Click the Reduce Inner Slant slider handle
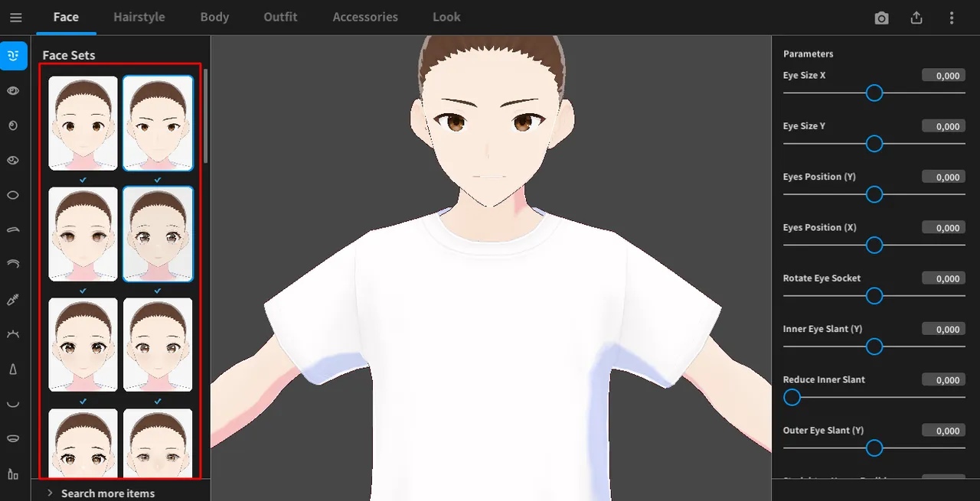980x501 pixels. [x=792, y=398]
